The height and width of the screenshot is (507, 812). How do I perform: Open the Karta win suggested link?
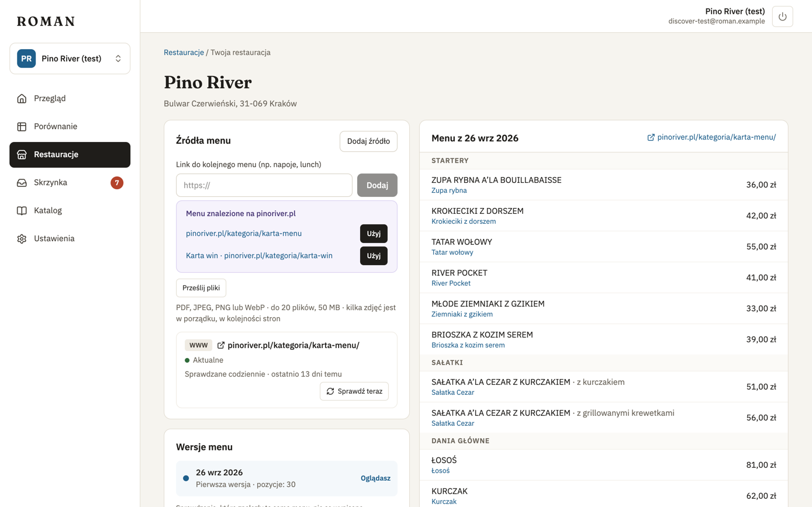click(259, 256)
